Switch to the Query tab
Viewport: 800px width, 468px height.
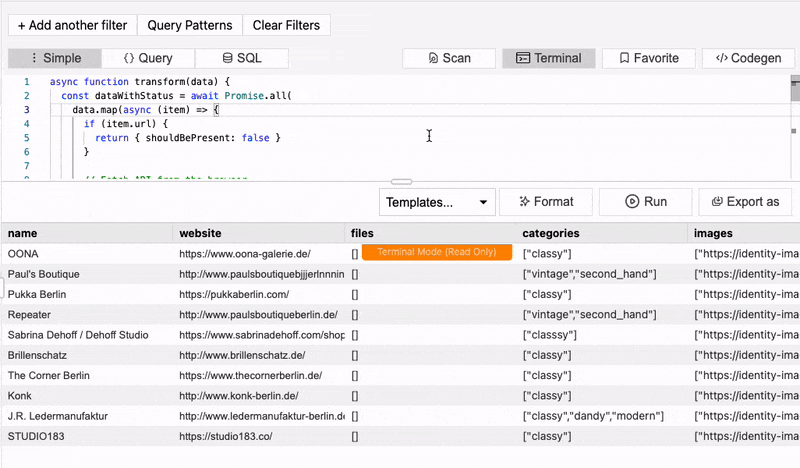pyautogui.click(x=148, y=58)
